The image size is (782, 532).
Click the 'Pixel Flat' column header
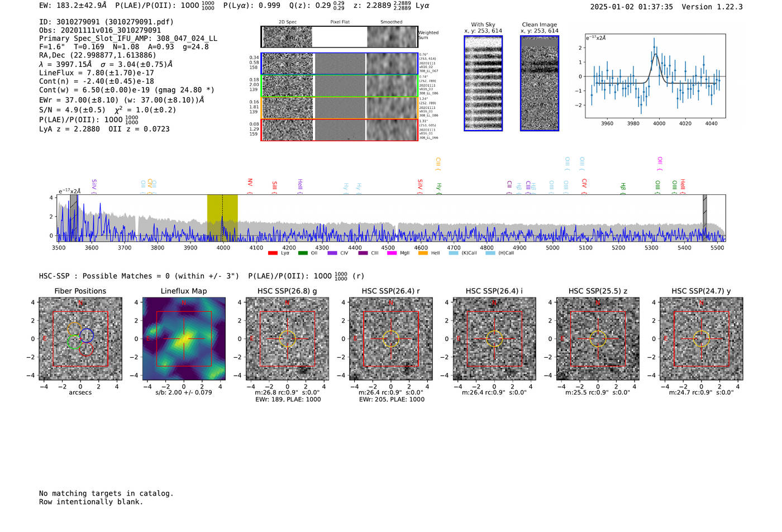coord(340,22)
